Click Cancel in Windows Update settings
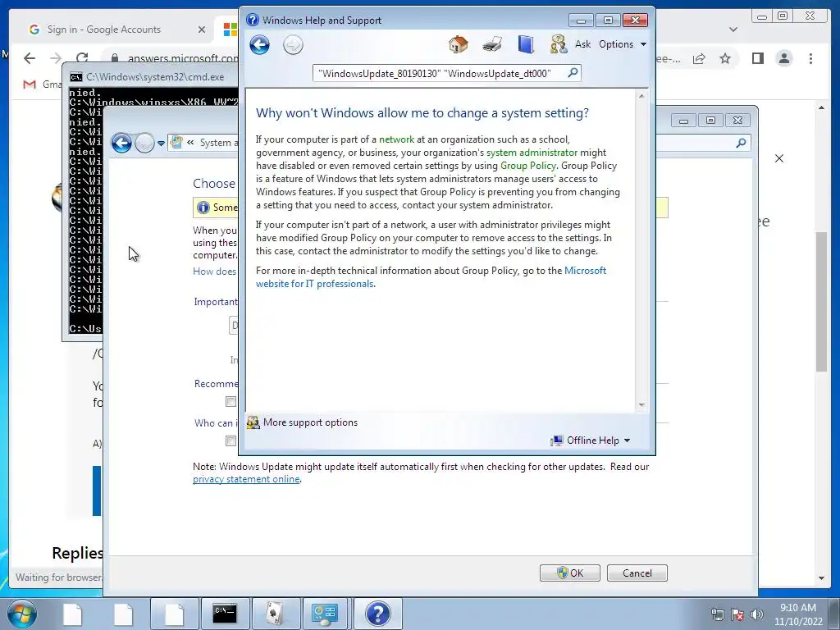Screen dimensions: 840x630 point(637,573)
